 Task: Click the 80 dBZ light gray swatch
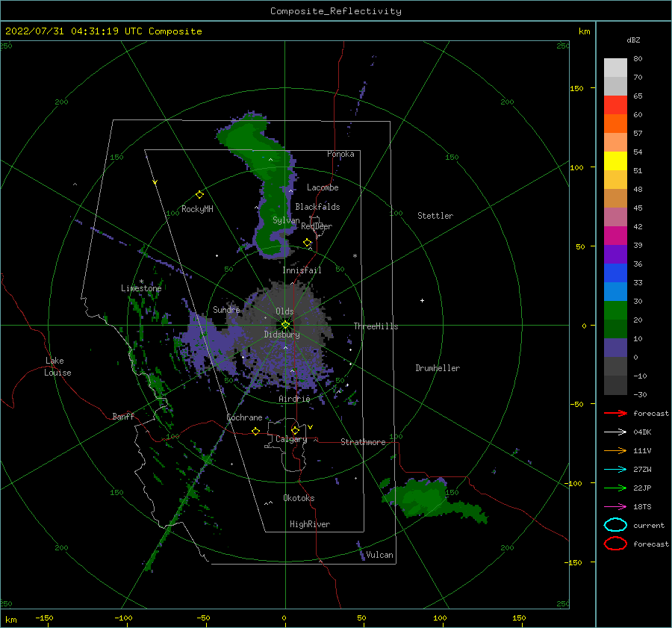(x=615, y=68)
